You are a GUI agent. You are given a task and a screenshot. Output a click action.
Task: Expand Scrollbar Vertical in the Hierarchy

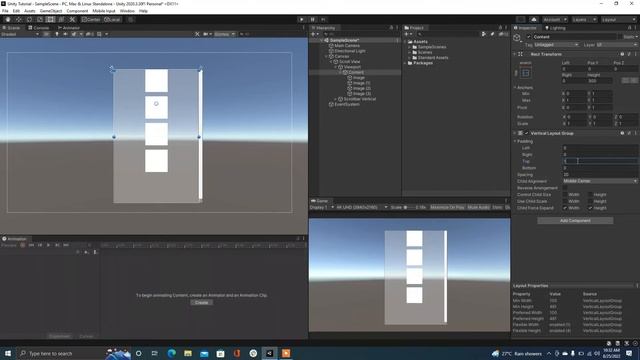pyautogui.click(x=336, y=99)
